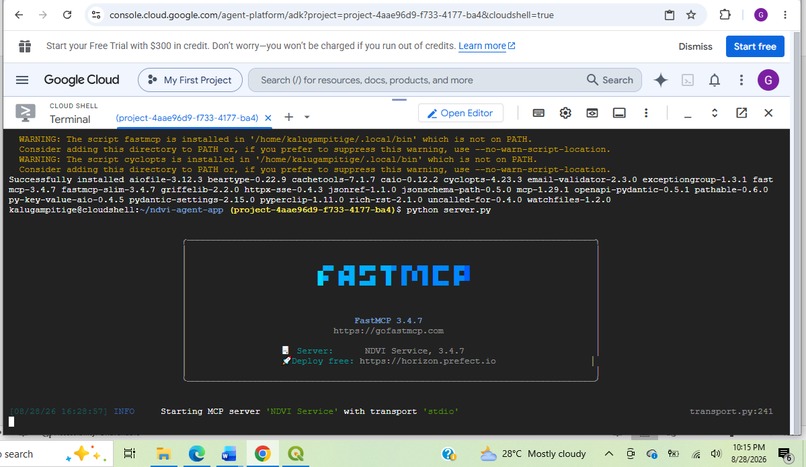Open Cloud Shell terminal settings gear
The width and height of the screenshot is (806, 467).
point(565,113)
